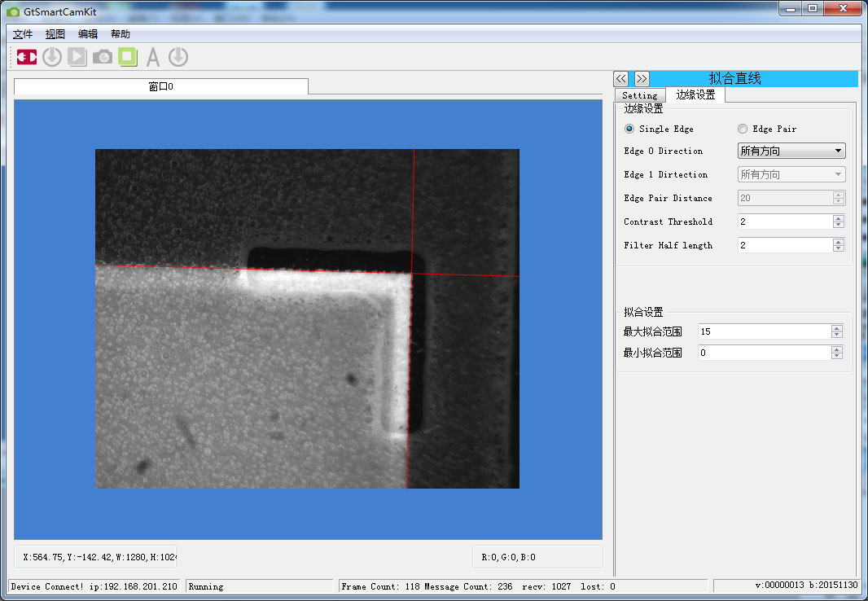Click the Edge Pair Distance value field
868x601 pixels.
click(x=785, y=198)
